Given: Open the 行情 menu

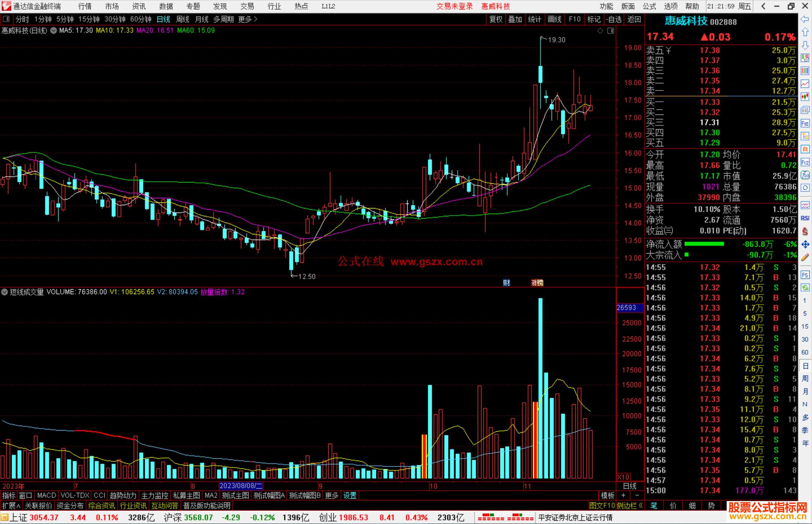Looking at the screenshot, I should click(85, 6).
